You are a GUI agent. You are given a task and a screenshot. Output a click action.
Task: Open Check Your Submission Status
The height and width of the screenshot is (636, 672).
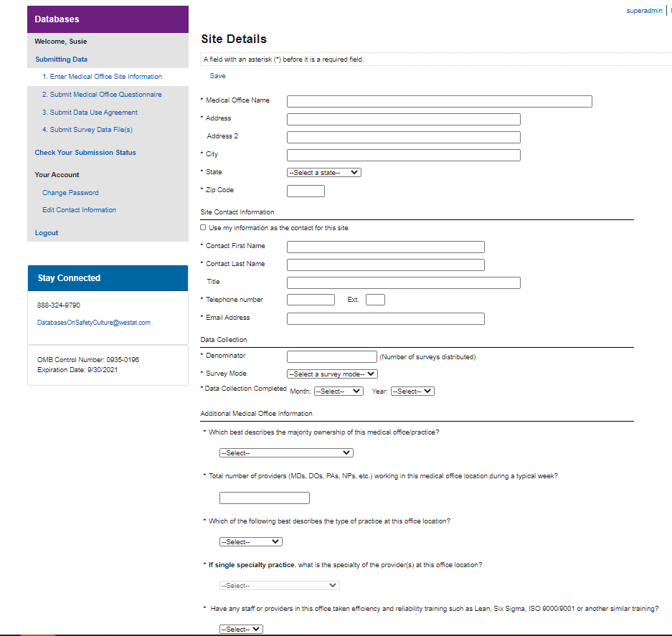click(x=85, y=153)
